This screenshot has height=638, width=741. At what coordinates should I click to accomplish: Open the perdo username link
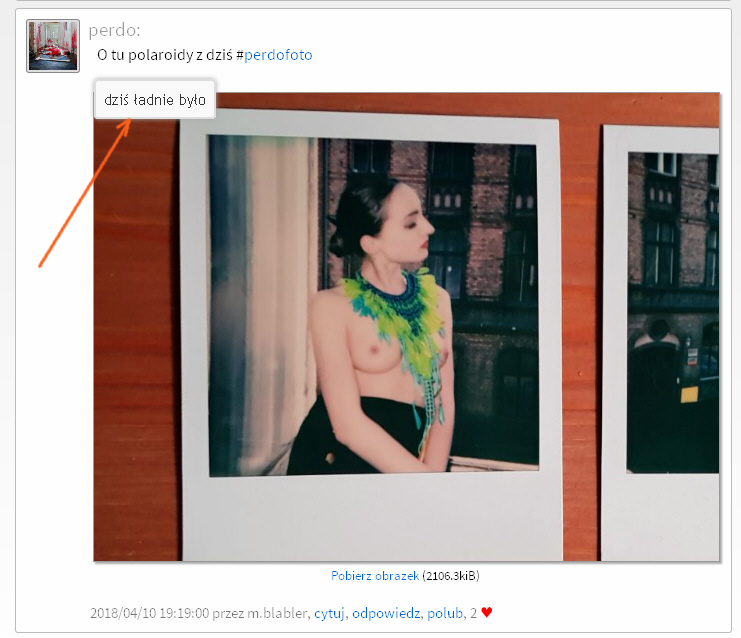pos(113,30)
